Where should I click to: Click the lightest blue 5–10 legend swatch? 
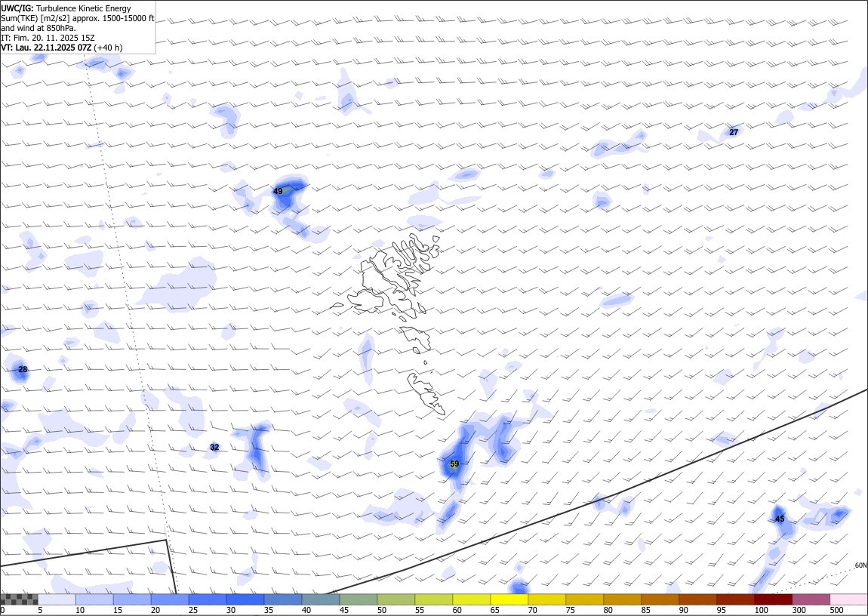click(x=57, y=599)
